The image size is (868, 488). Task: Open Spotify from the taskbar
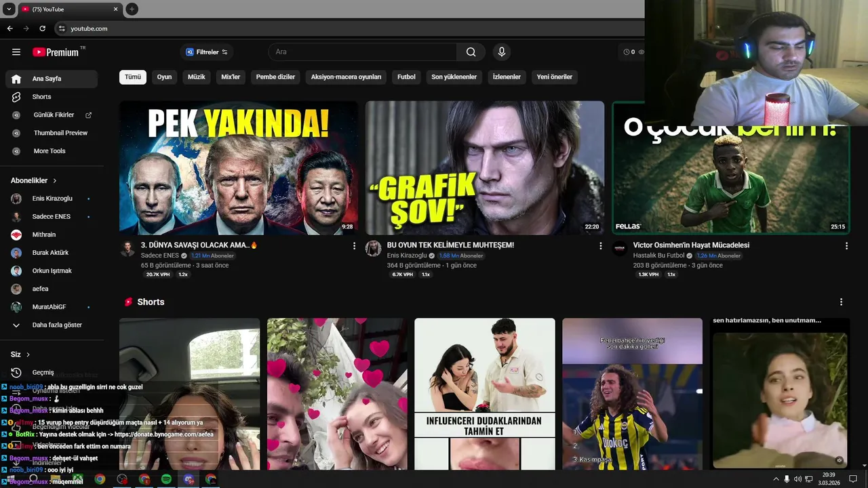point(167,479)
